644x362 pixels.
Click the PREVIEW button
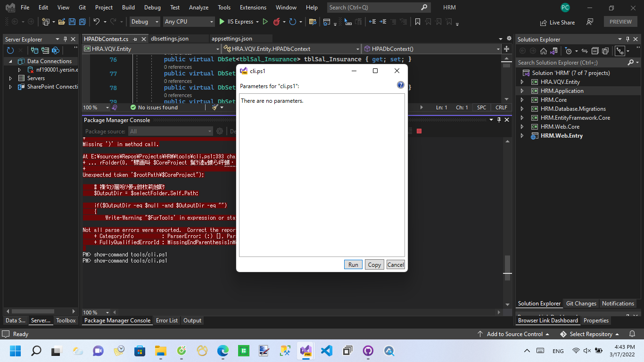pos(620,22)
